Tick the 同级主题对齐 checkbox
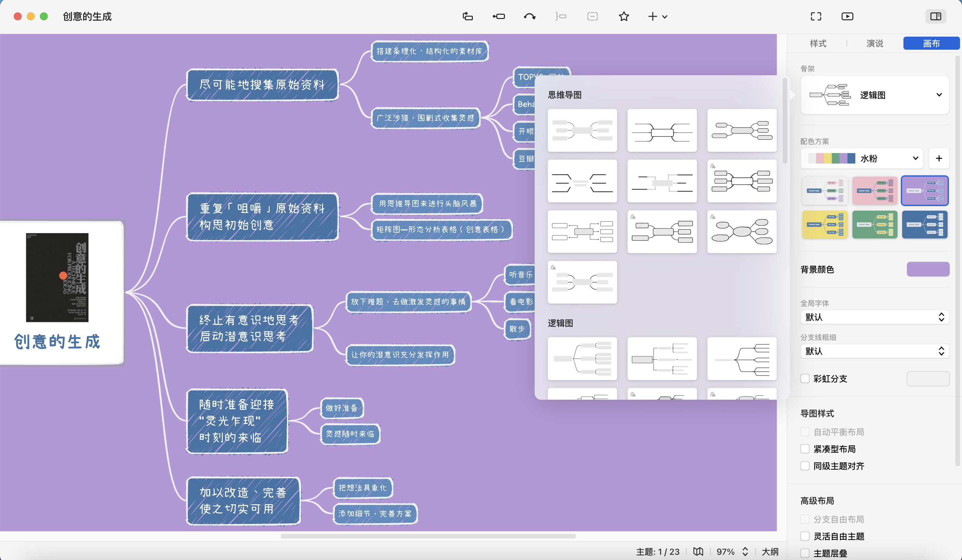962x560 pixels. pyautogui.click(x=805, y=466)
